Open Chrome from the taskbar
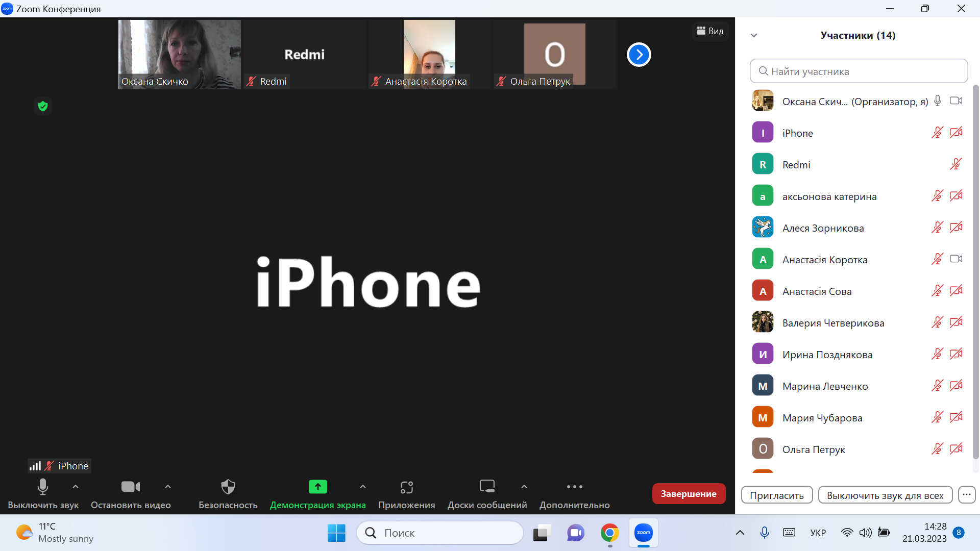Screen dimensions: 980x551 point(609,533)
